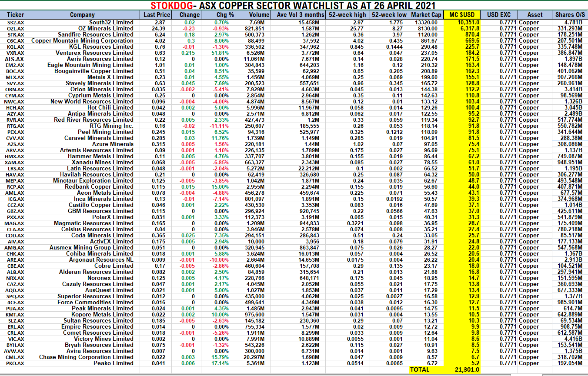Viewport: 588px width, 376px height.
Task: Click the S32.AX ticker cell
Action: [x=16, y=22]
